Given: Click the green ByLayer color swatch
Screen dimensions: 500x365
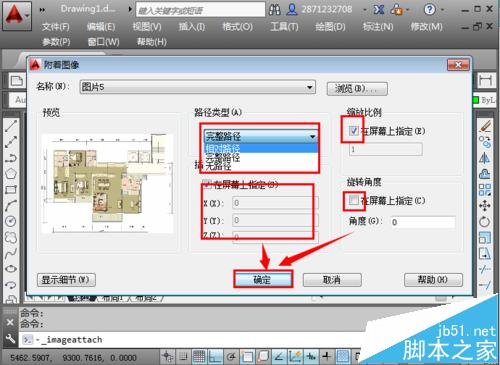Looking at the screenshot, I should click(476, 100).
